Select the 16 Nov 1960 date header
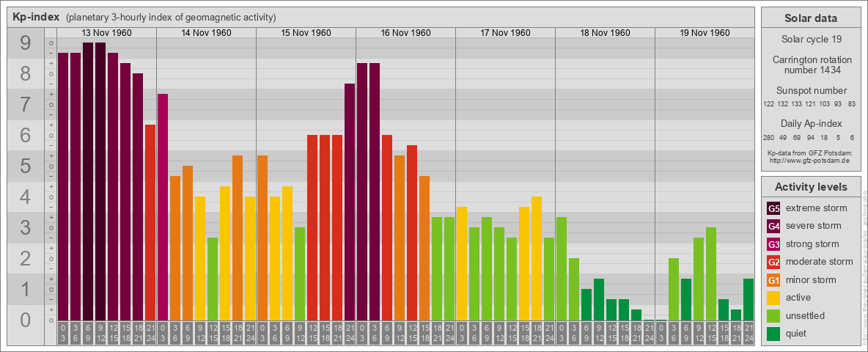Screen dimensions: 868x352 (x=405, y=33)
